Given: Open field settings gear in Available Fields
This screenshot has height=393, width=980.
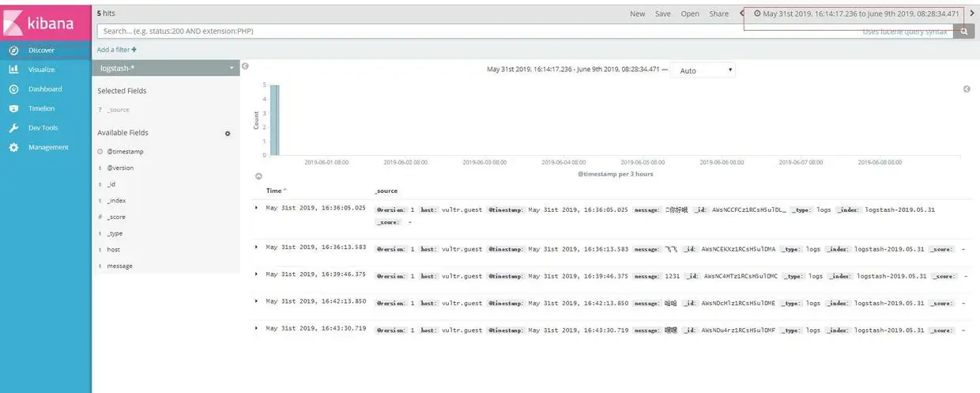Looking at the screenshot, I should pos(228,134).
